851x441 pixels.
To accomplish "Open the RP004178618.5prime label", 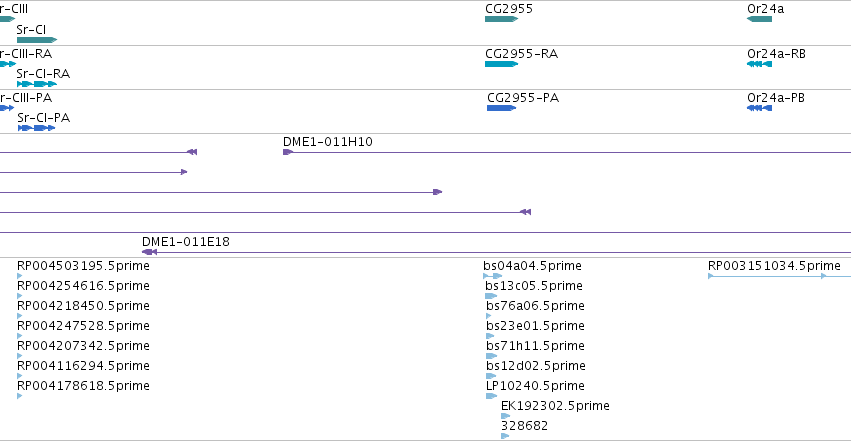I will tap(83, 386).
